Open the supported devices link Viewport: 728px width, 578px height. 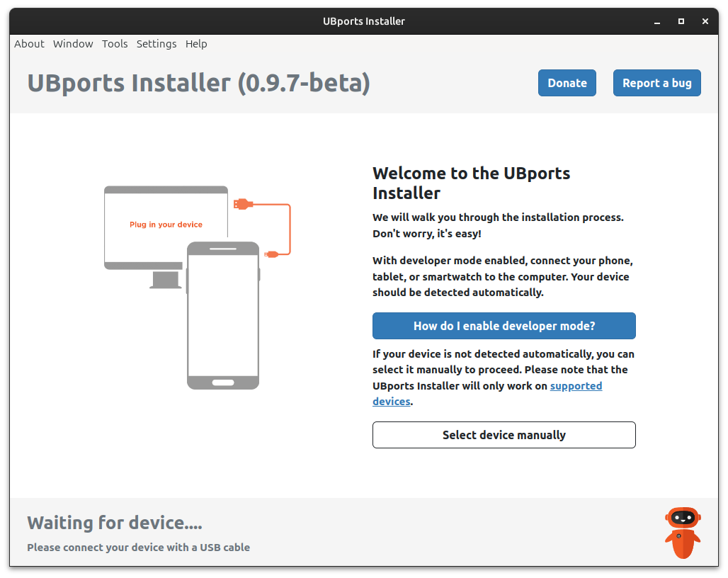[576, 385]
